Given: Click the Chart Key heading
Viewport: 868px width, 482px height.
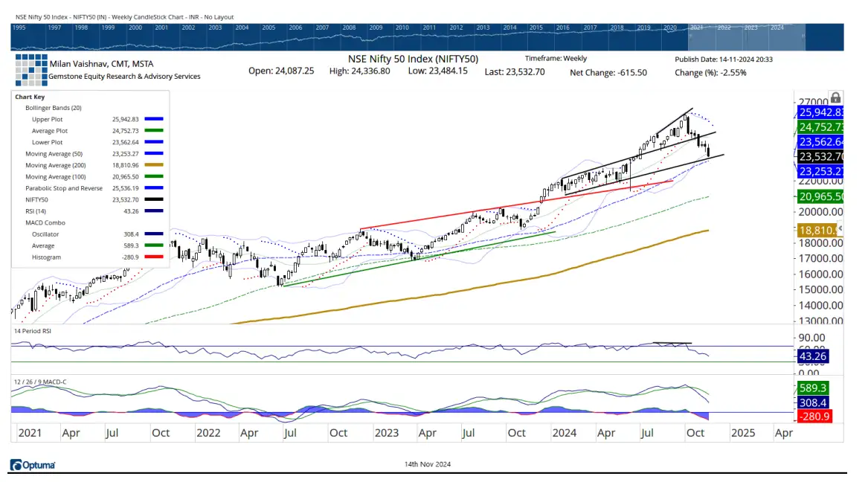Looking at the screenshot, I should tap(30, 97).
